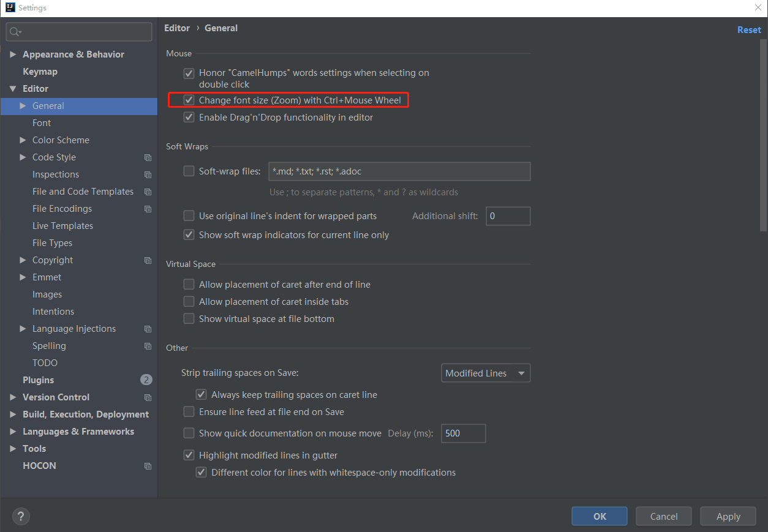
Task: Toggle Show soft wrap indicators for current line
Action: click(189, 234)
